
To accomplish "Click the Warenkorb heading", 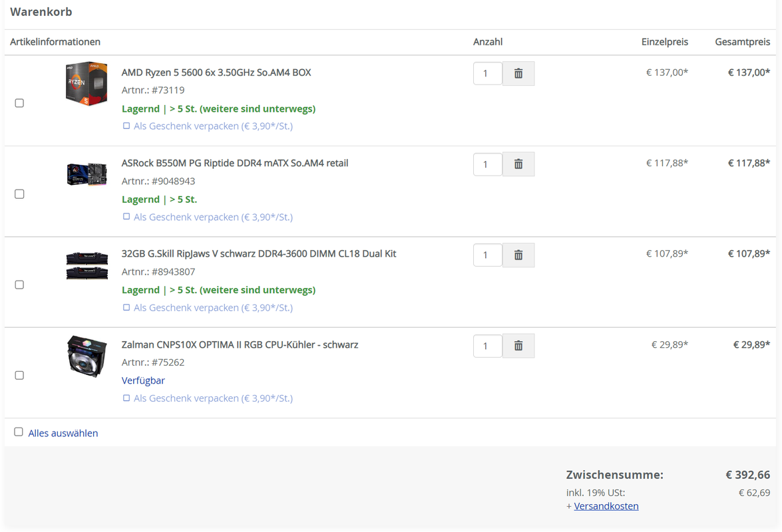I will pyautogui.click(x=41, y=12).
